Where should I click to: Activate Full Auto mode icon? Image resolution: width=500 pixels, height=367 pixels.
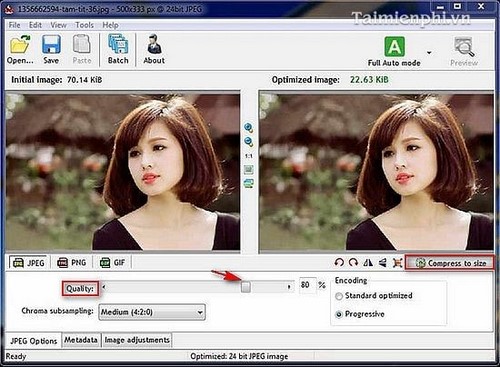click(x=394, y=51)
